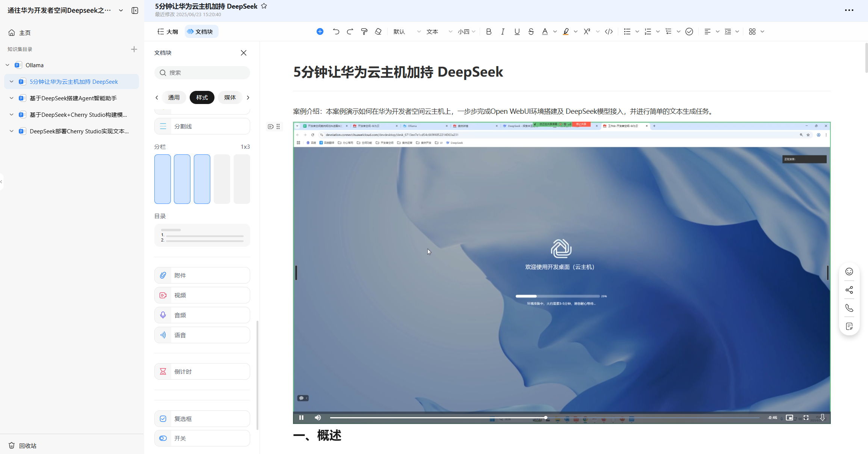Expand the 基于DeepSeek搭建Agent智能助手 node

coord(12,98)
